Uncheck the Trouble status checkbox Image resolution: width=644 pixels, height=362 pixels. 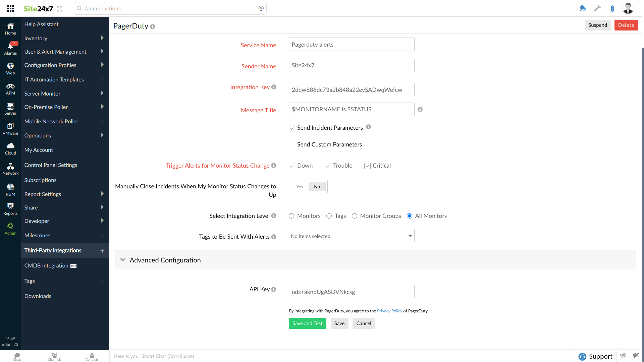point(328,166)
